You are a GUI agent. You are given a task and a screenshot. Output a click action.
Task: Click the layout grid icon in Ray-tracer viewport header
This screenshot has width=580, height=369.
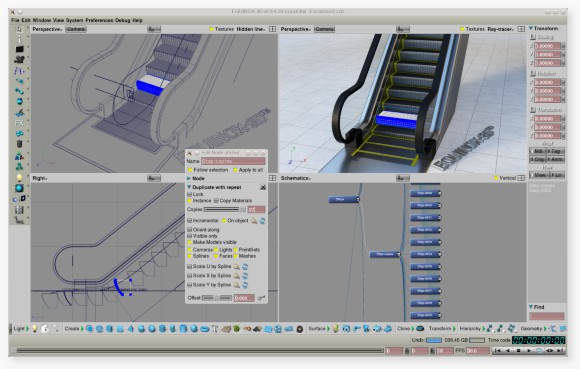(x=521, y=29)
